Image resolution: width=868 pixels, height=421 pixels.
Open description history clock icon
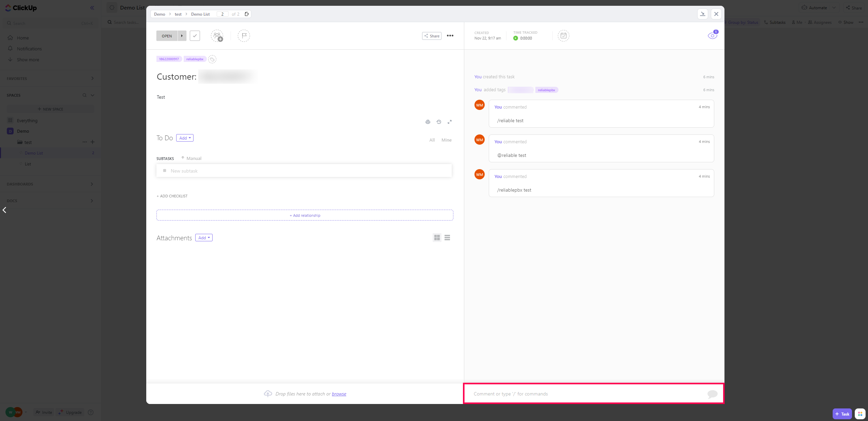[x=439, y=122]
